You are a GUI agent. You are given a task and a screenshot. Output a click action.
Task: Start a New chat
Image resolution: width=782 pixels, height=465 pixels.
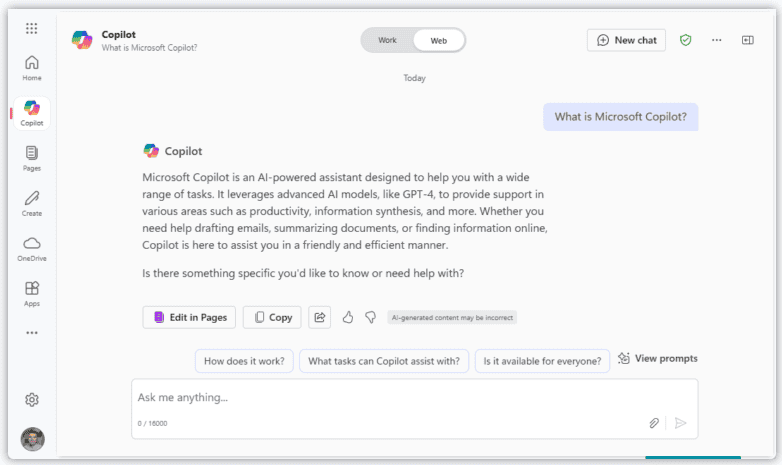[626, 40]
